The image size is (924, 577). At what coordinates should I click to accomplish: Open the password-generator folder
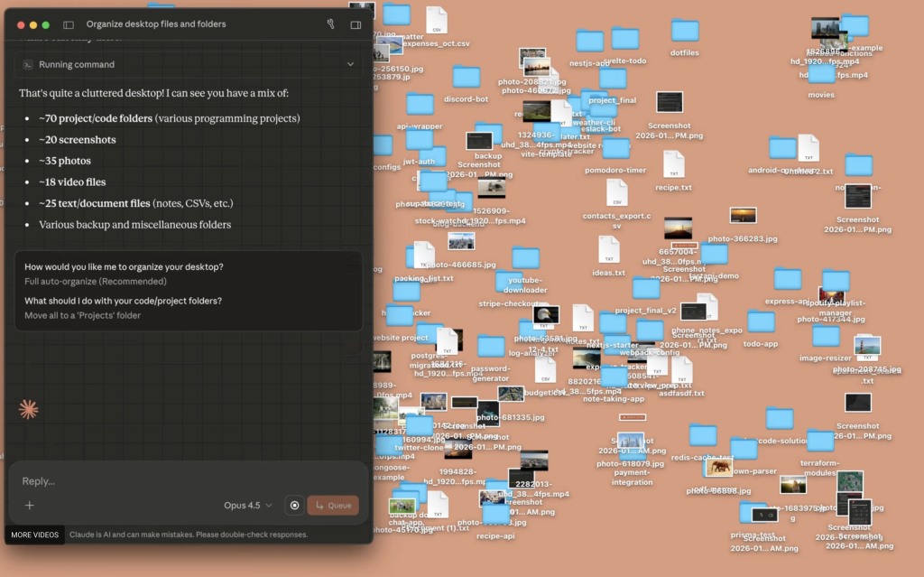(x=492, y=344)
